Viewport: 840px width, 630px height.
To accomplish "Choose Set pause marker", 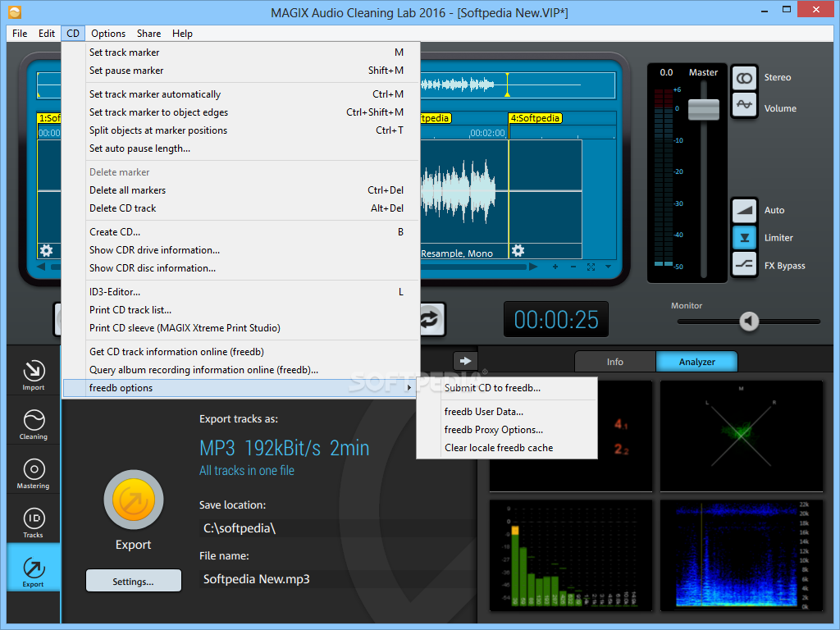I will point(240,71).
